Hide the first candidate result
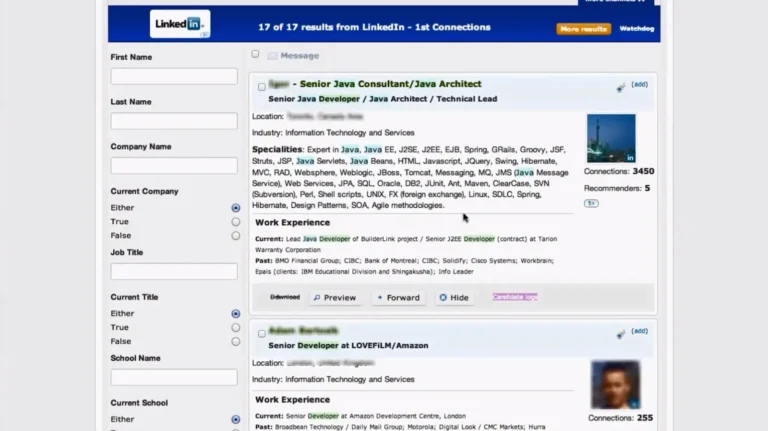This screenshot has width=768, height=431. pyautogui.click(x=454, y=297)
